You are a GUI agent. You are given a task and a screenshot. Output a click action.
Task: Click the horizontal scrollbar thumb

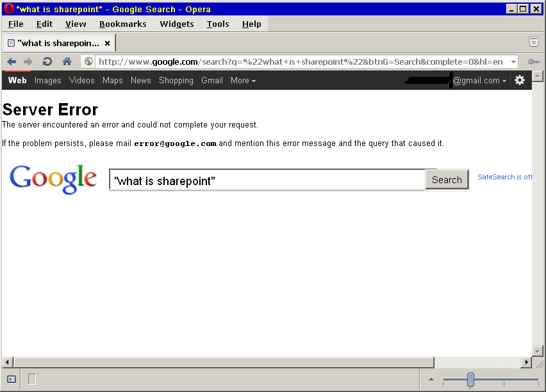click(x=224, y=362)
